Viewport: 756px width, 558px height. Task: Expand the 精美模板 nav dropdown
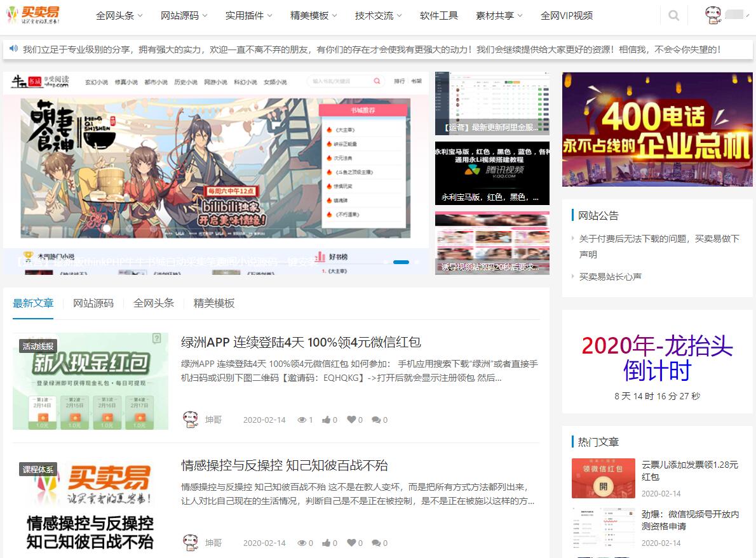(x=335, y=16)
